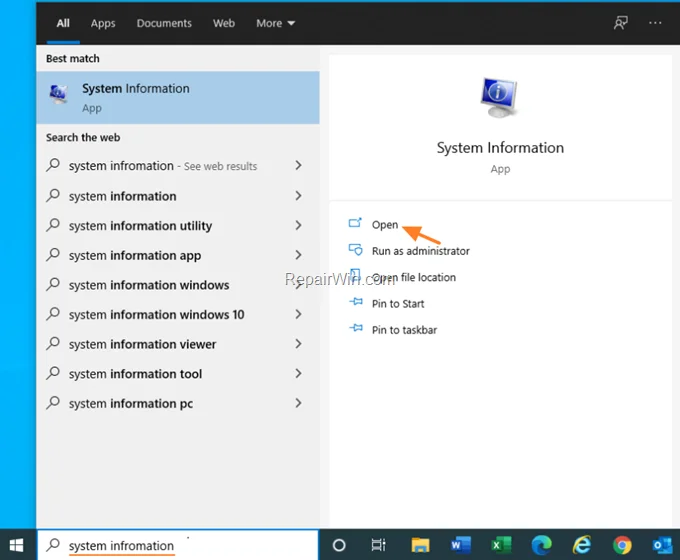Select 'system information windows 10' suggestion text
Screen dimensions: 680x560
pos(157,314)
